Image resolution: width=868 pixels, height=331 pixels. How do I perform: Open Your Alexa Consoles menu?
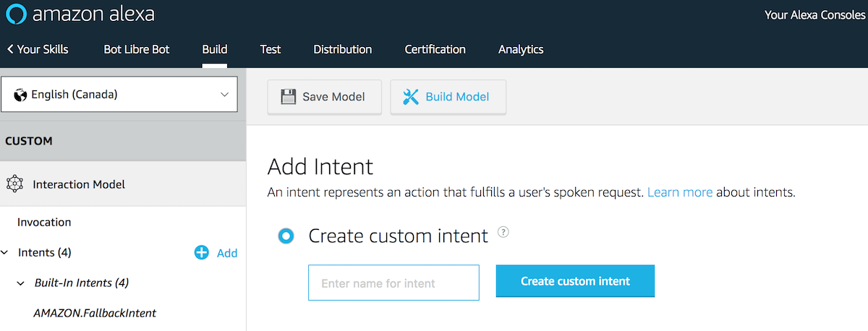pos(814,15)
